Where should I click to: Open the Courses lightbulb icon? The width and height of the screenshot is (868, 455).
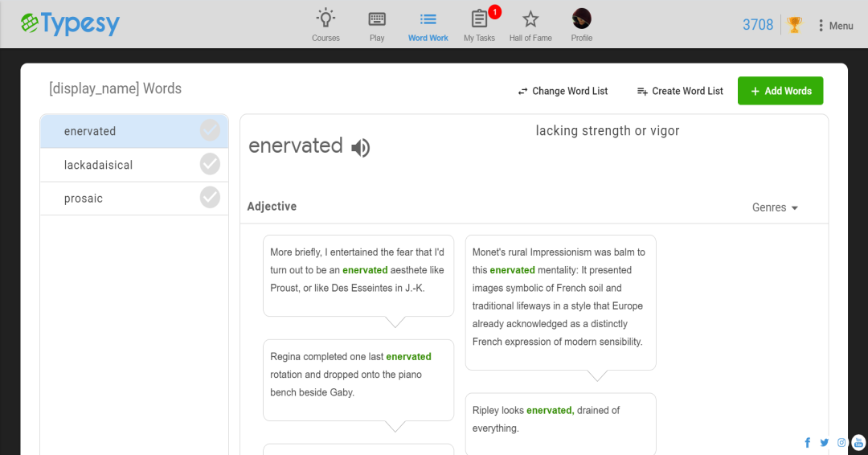pyautogui.click(x=325, y=18)
